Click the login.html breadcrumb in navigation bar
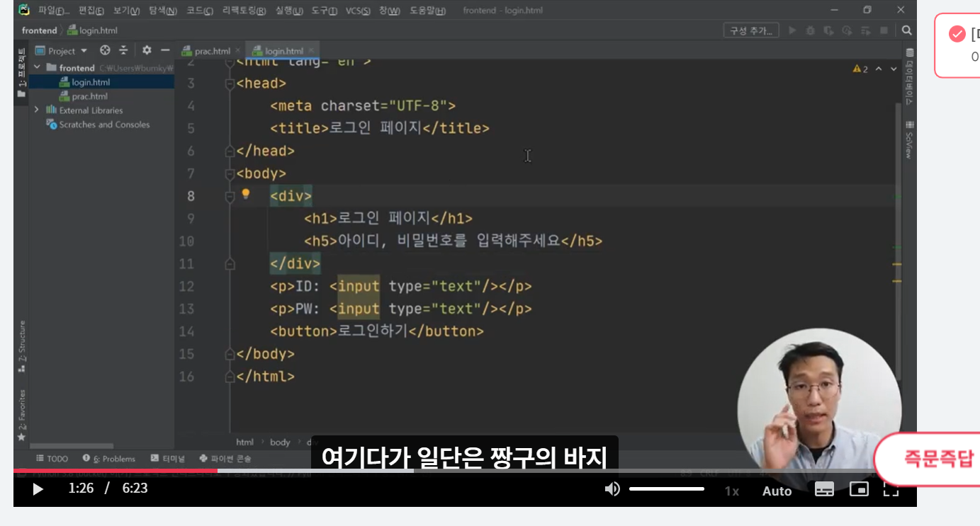This screenshot has height=526, width=980. point(92,30)
